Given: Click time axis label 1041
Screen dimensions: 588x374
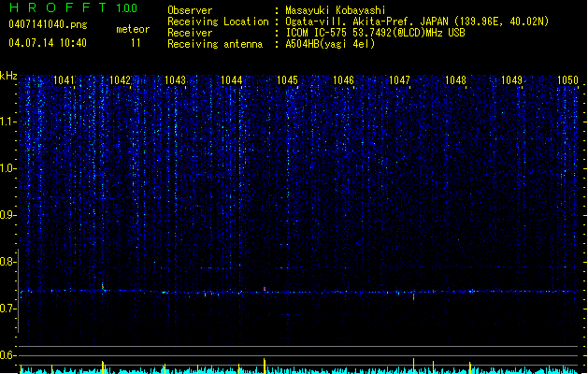Looking at the screenshot, I should [x=64, y=79].
